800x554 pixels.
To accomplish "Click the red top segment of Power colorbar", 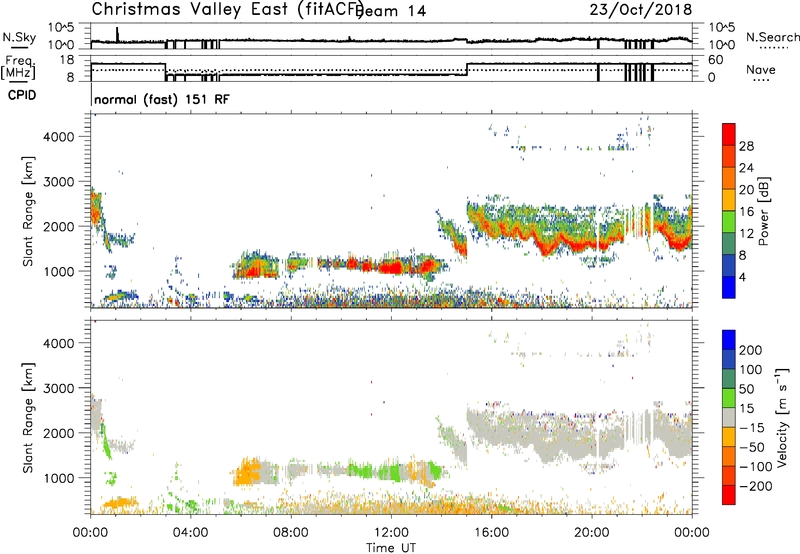I will pyautogui.click(x=729, y=135).
